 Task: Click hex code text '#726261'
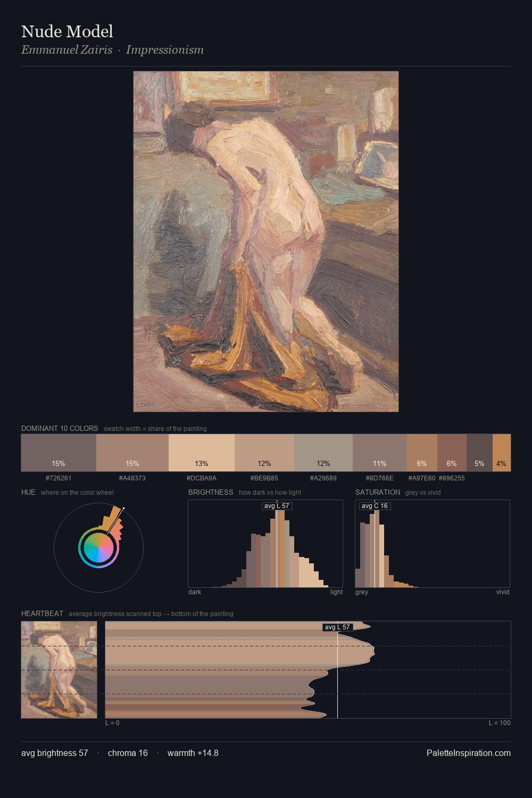(x=59, y=478)
